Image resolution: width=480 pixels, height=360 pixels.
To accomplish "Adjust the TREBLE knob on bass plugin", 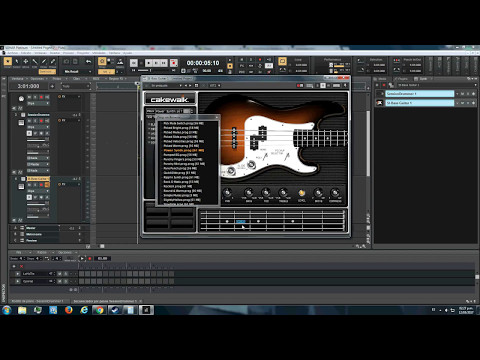I will 283,193.
